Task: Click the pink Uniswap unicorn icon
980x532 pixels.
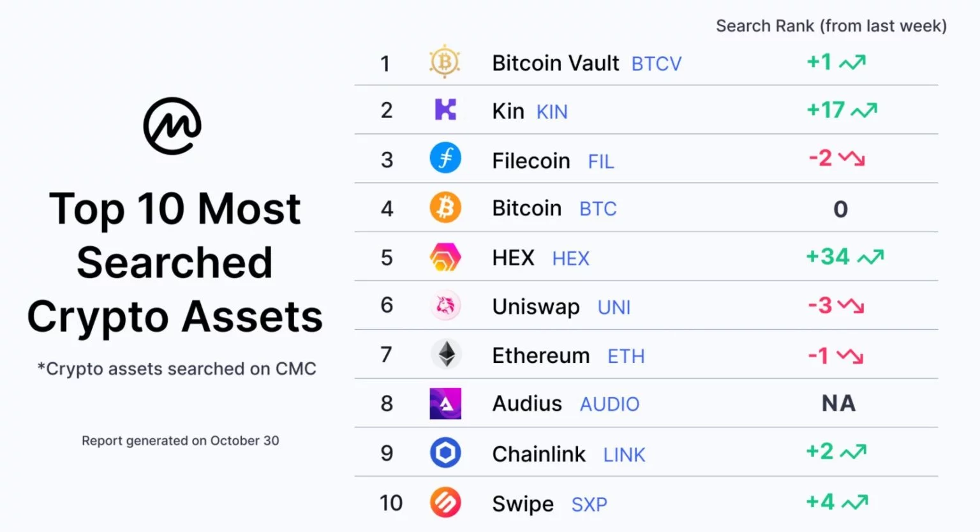Action: 445,306
